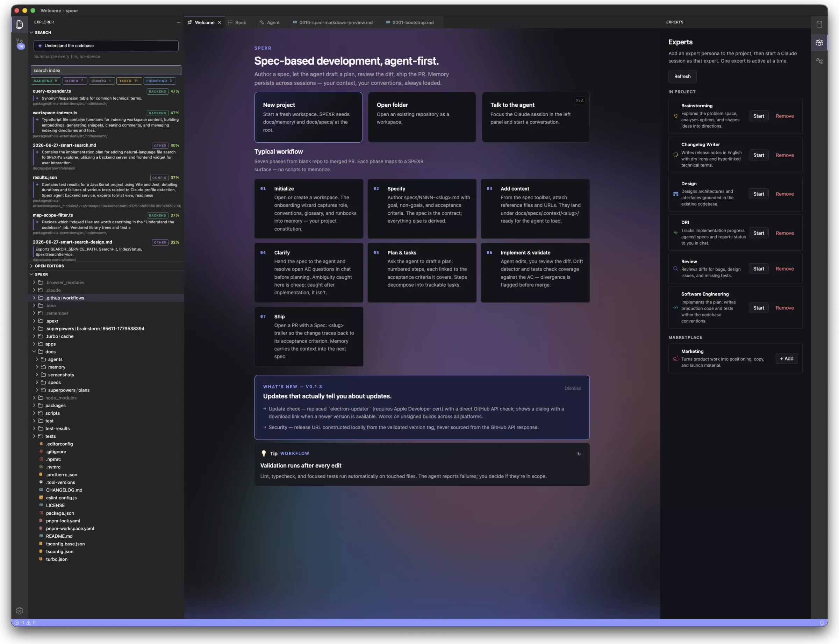Toggle the CONFIG filter chip

101,81
